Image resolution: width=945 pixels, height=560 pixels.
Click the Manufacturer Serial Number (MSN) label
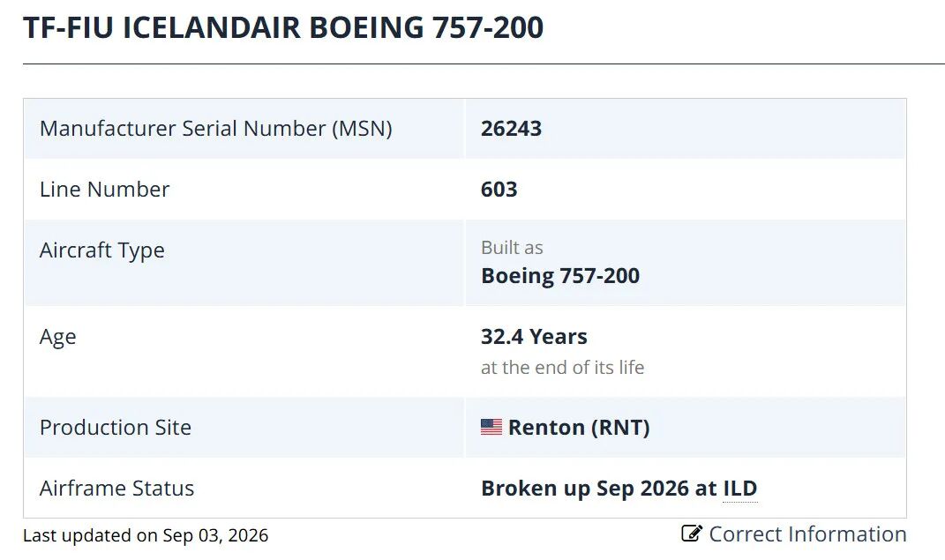pos(216,129)
